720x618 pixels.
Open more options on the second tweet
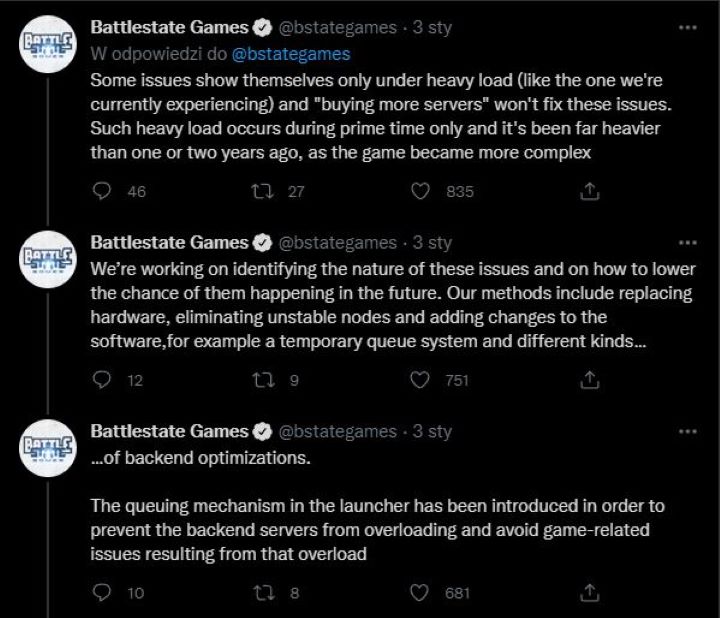point(687,242)
